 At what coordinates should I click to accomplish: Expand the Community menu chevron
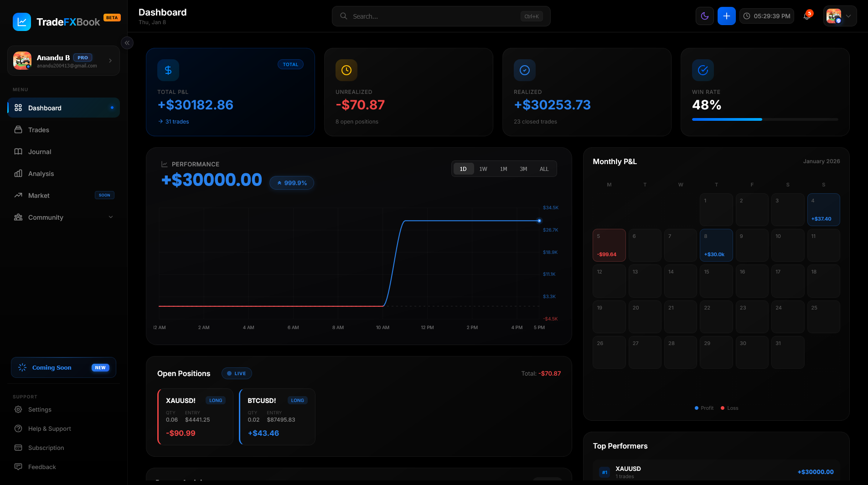point(111,217)
